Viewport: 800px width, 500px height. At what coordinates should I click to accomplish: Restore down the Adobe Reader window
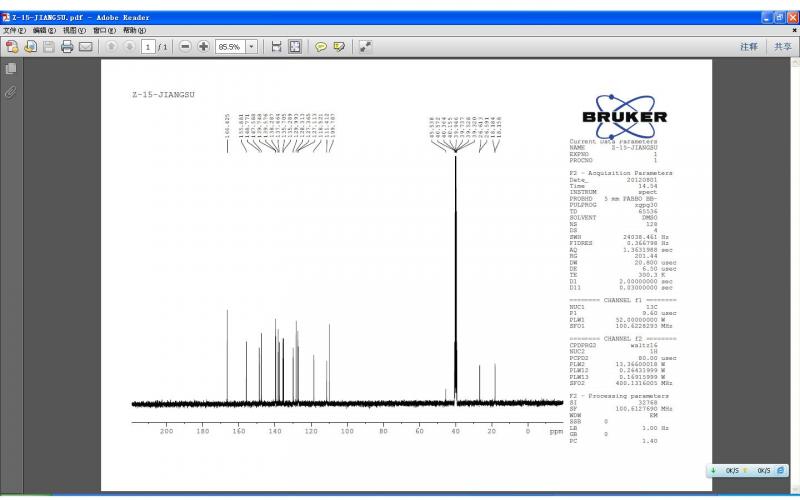[780, 17]
